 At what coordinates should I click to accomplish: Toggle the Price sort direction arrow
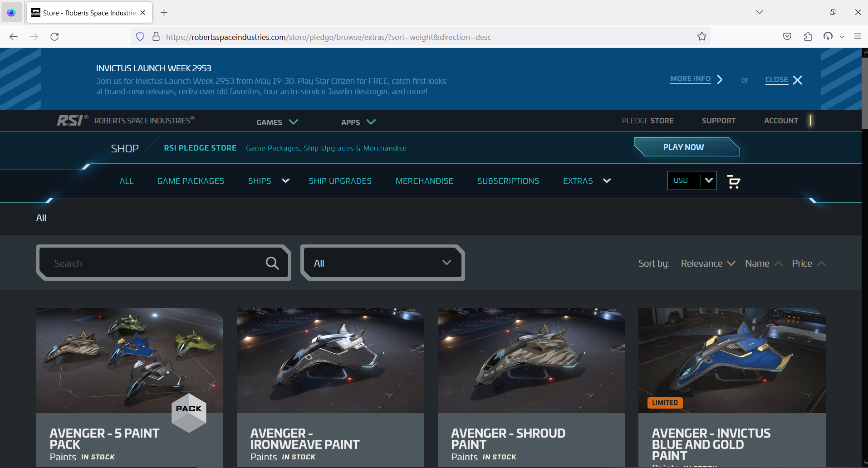click(822, 263)
